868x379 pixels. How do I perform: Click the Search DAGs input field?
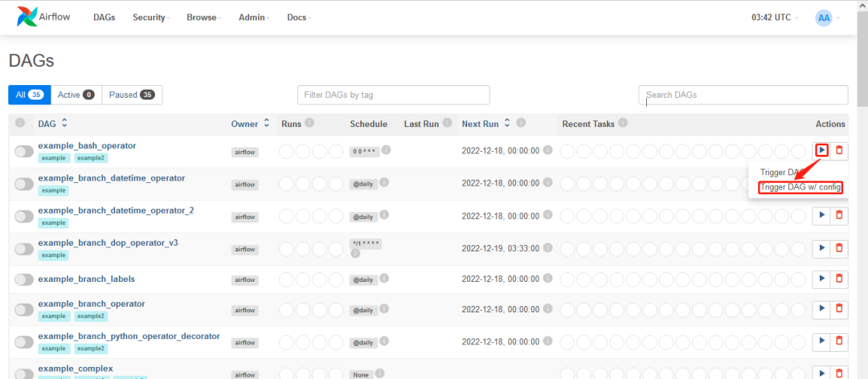tap(743, 95)
